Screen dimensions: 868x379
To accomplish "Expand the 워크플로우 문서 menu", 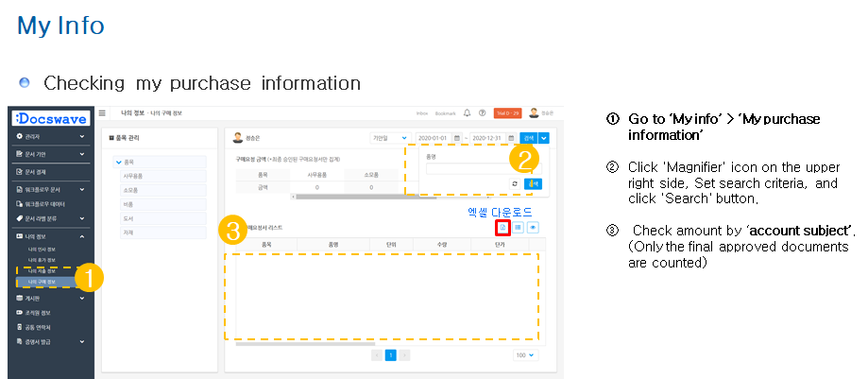I will pos(51,189).
